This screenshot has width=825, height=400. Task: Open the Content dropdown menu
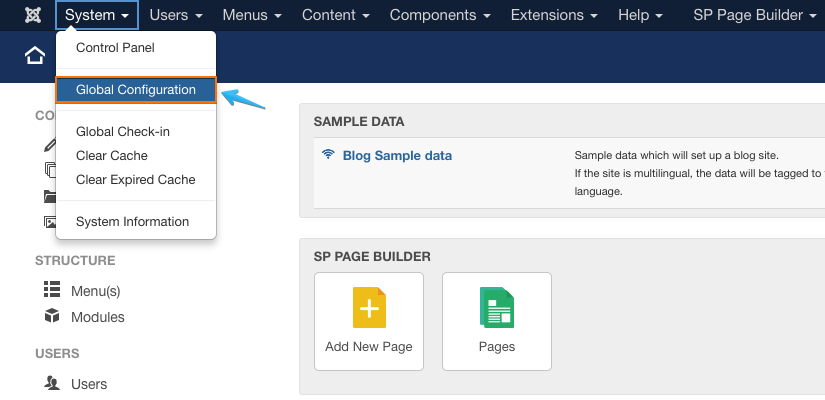[337, 15]
